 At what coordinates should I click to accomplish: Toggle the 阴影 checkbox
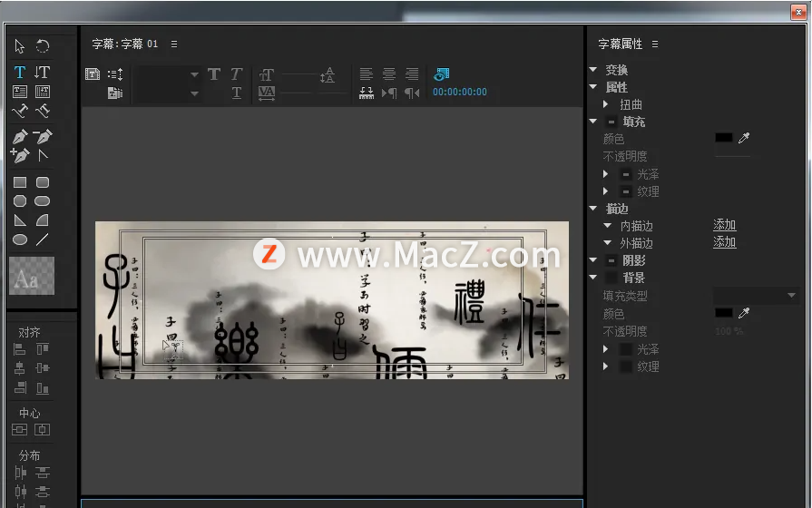611,260
